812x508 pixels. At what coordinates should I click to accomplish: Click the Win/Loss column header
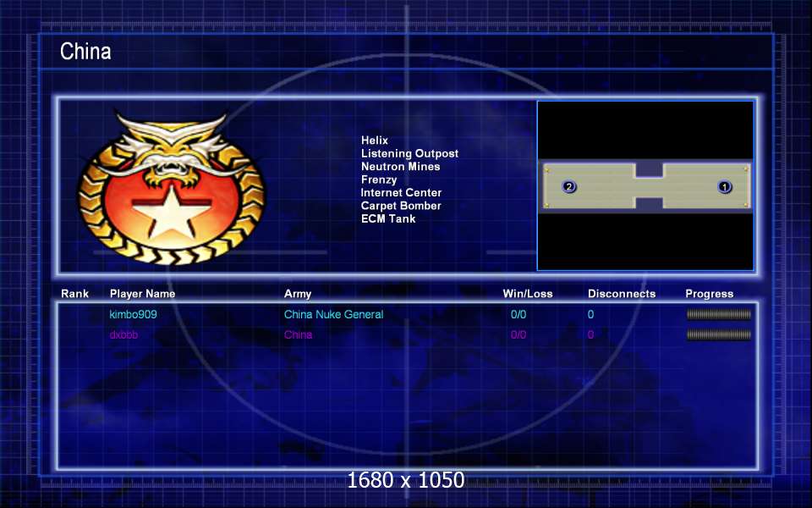click(x=528, y=294)
